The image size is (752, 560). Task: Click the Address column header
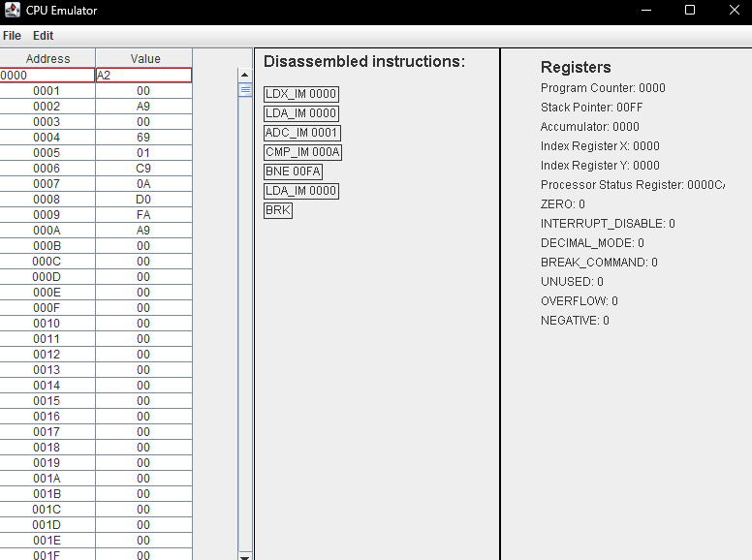pos(47,58)
